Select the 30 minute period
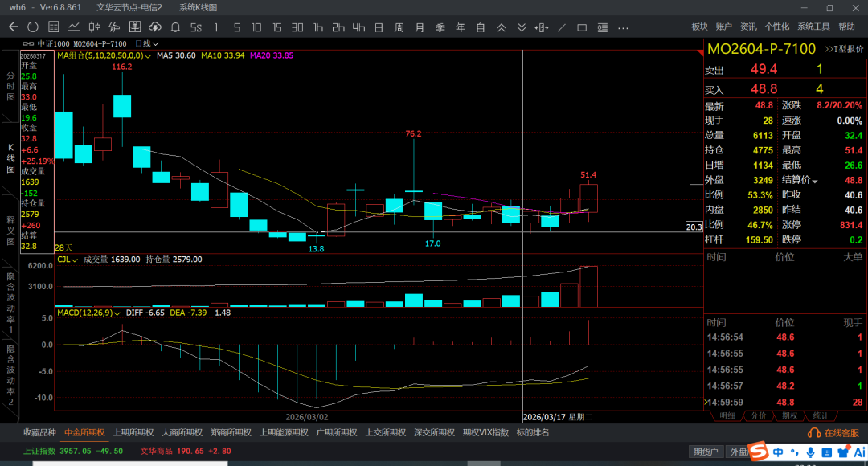Viewport: 868px width, 466px height. point(297,27)
